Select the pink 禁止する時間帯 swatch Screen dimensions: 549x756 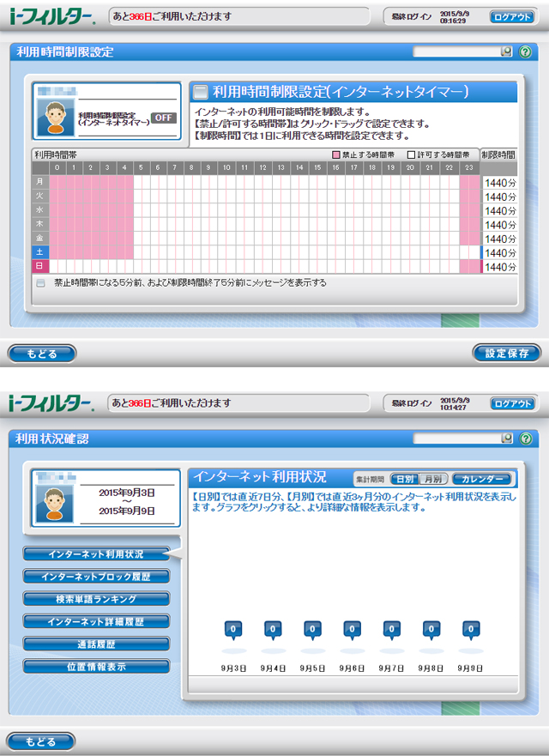336,154
